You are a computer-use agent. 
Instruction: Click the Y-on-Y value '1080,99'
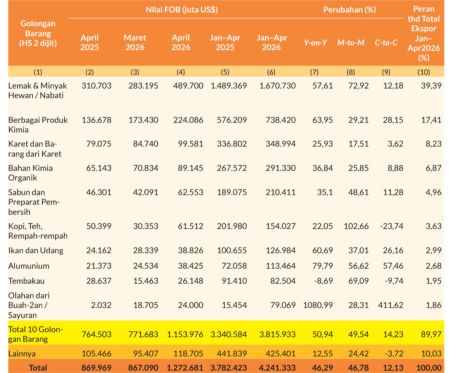pos(318,305)
